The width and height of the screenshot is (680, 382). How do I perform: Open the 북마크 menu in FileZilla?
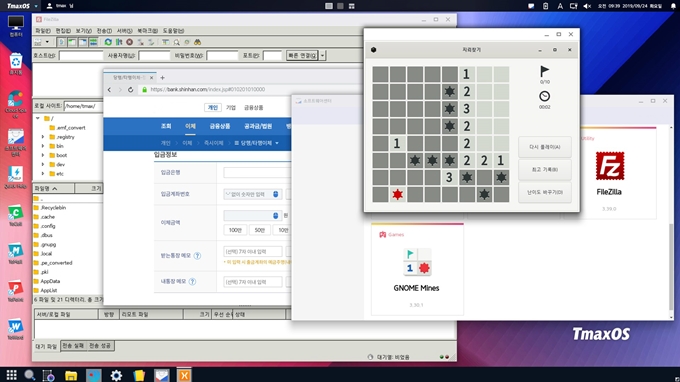(147, 31)
